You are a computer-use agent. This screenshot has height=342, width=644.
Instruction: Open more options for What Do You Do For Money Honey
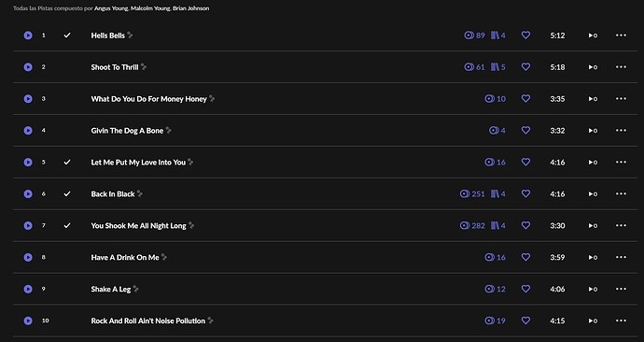point(621,99)
